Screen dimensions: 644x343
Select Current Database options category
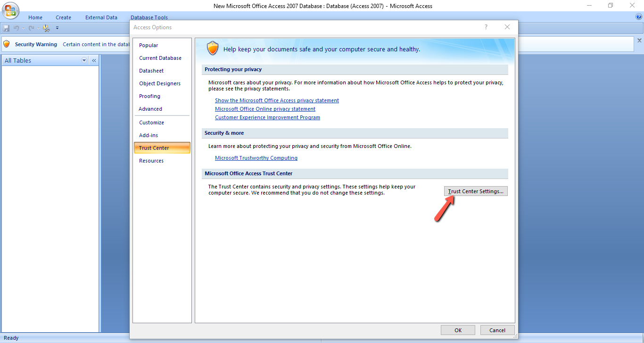160,58
